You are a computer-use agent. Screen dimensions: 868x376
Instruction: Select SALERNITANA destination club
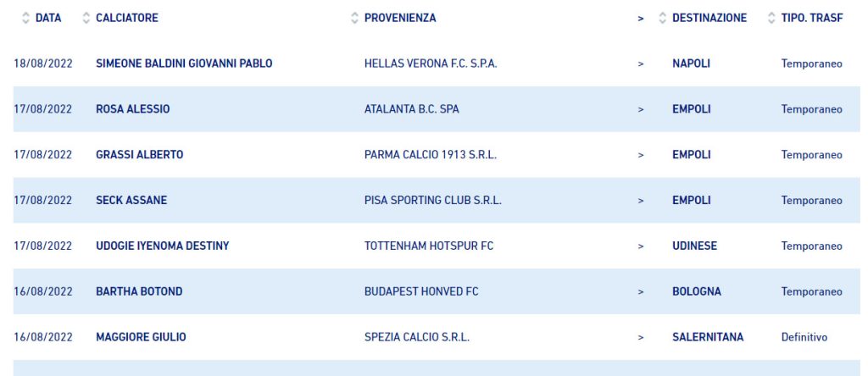click(708, 337)
